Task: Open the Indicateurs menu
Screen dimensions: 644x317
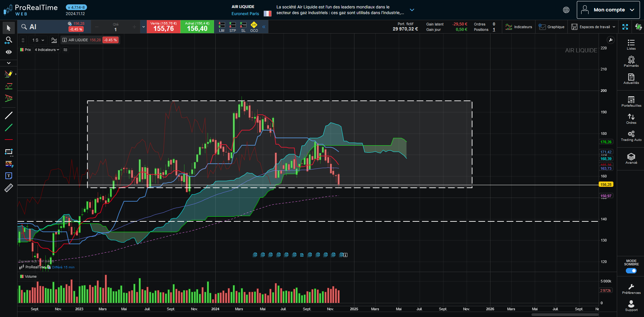Action: [x=519, y=27]
